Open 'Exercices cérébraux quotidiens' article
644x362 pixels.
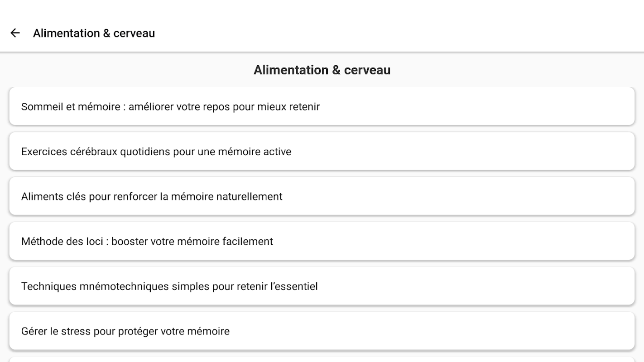click(322, 152)
